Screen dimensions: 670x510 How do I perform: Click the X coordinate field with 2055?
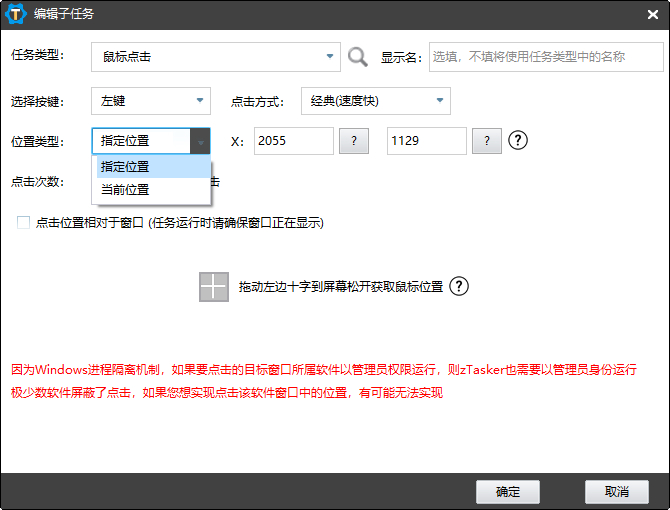pos(294,141)
